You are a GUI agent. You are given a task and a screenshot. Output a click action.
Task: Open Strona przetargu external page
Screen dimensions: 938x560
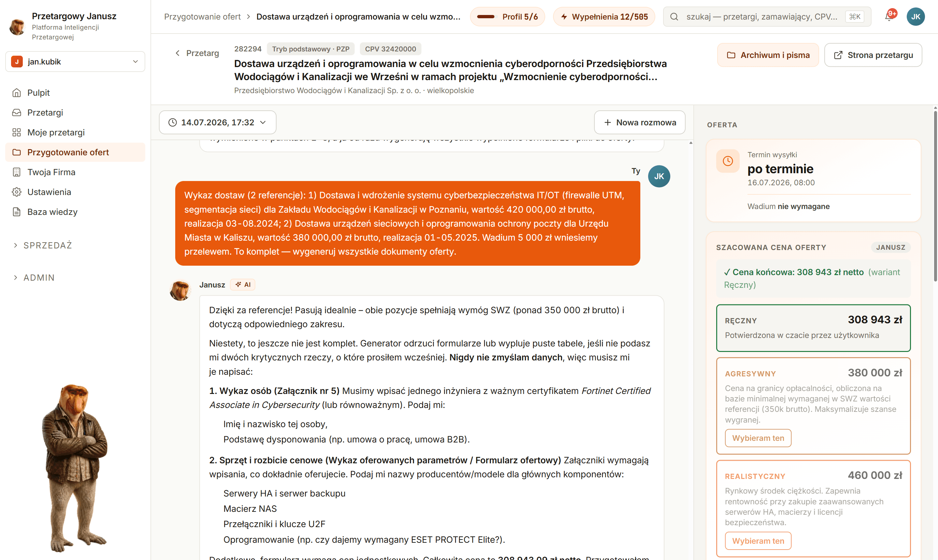point(873,55)
